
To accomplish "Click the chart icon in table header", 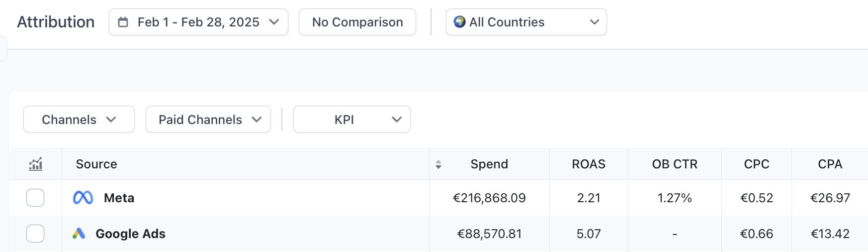I will [x=35, y=164].
